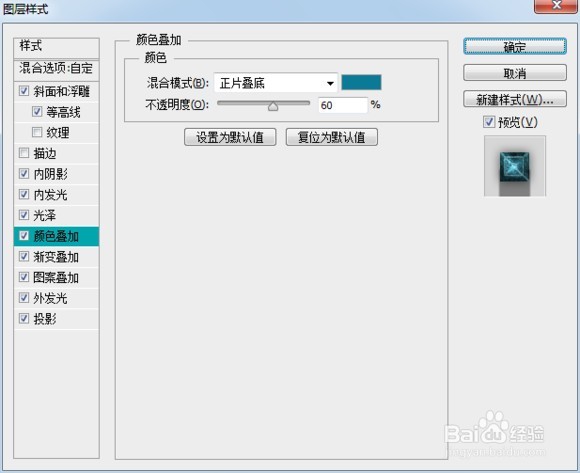Enable the 描边 checkbox

pos(24,153)
